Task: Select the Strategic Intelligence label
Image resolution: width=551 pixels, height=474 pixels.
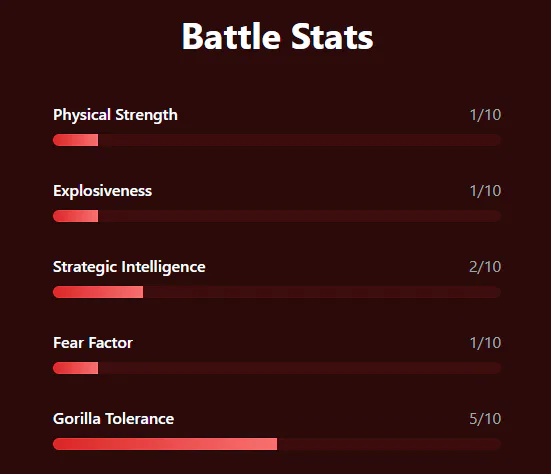Action: click(x=129, y=267)
